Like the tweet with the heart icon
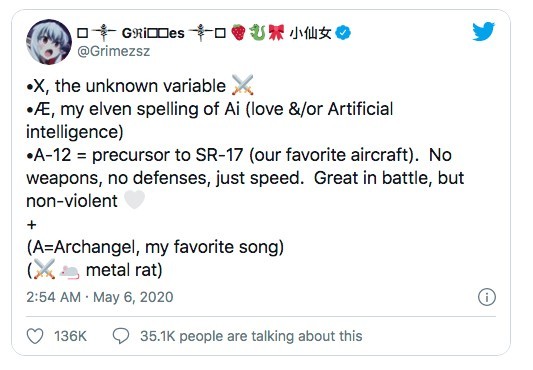 [x=35, y=336]
